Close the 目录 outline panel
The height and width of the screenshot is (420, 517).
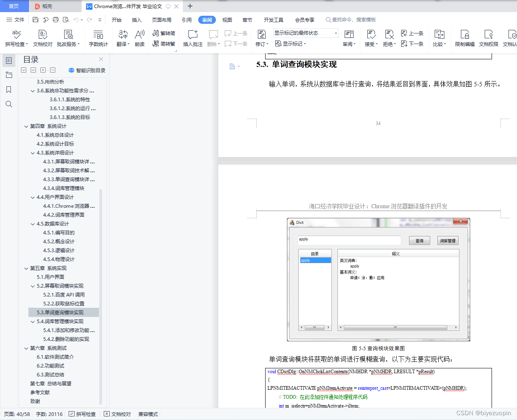tap(101, 59)
